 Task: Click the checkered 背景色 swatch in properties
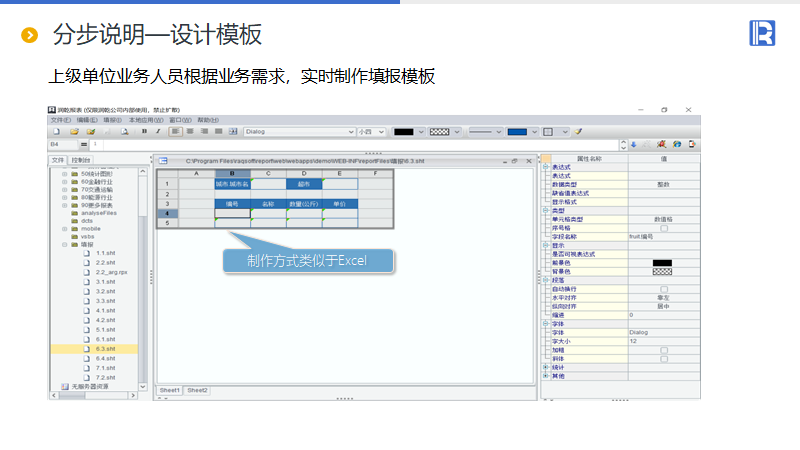click(x=662, y=271)
